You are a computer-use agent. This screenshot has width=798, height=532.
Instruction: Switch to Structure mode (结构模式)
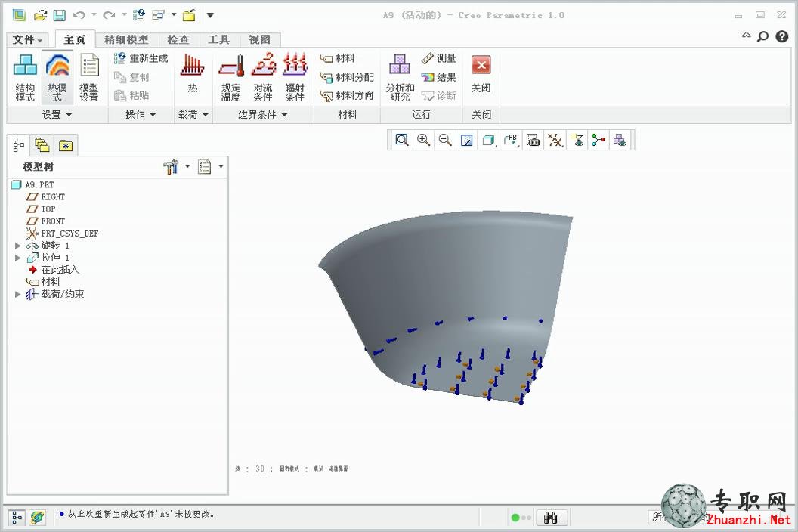25,77
